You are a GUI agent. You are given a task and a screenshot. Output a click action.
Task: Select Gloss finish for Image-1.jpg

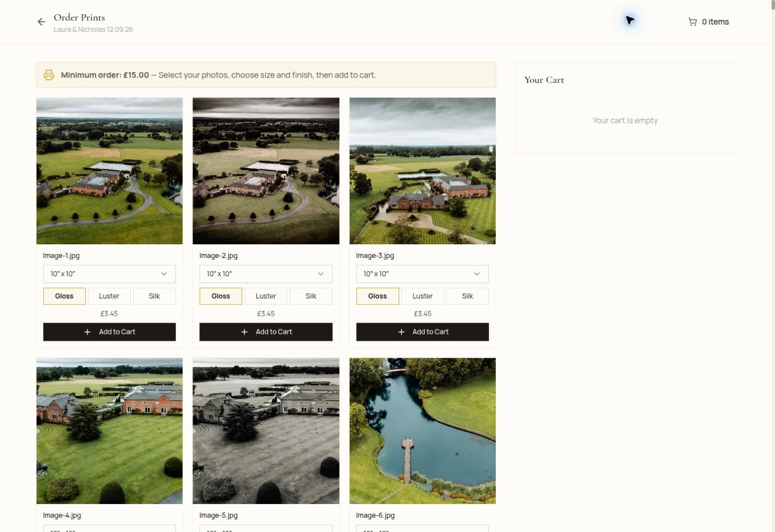point(65,296)
